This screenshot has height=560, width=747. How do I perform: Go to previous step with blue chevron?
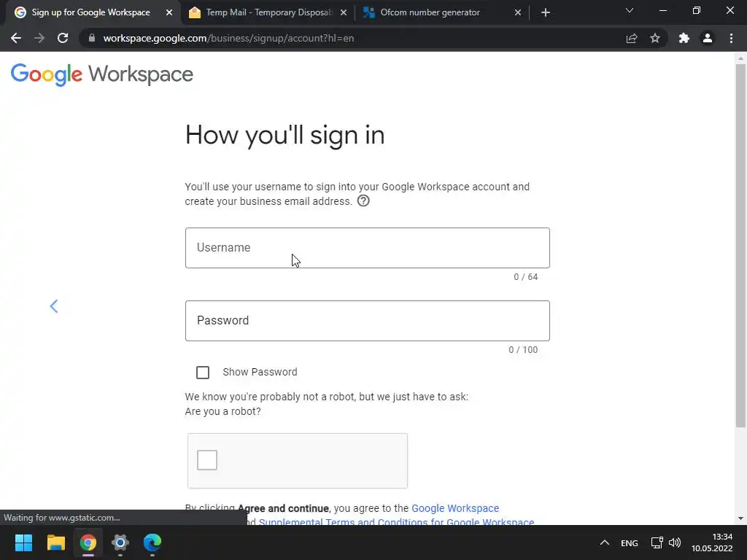pos(54,306)
